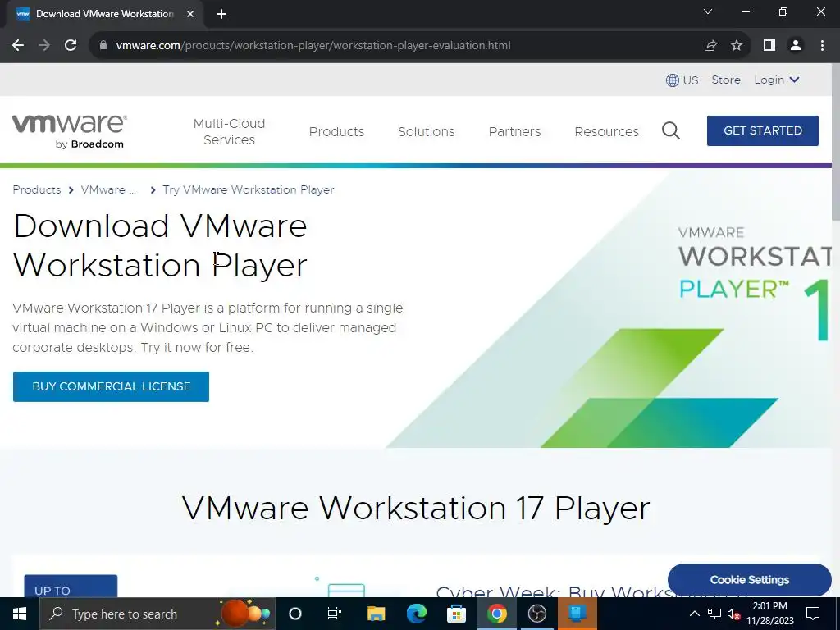This screenshot has width=840, height=630.
Task: Open the Products menu
Action: click(x=336, y=131)
